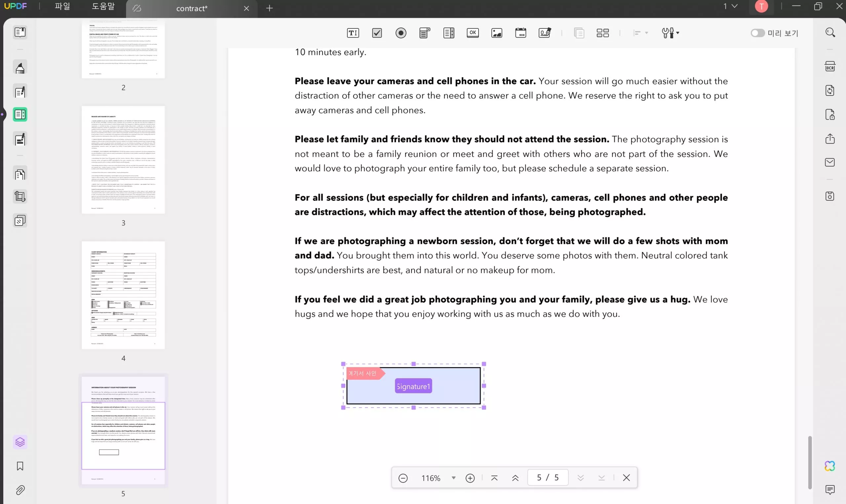Open the Convert PDF icon in right sidebar
This screenshot has height=504, width=846.
830,90
